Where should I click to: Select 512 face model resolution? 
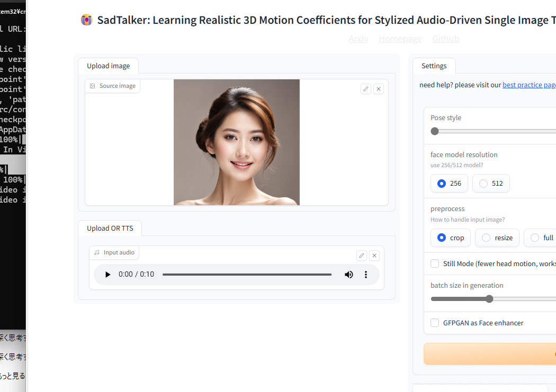click(x=483, y=184)
